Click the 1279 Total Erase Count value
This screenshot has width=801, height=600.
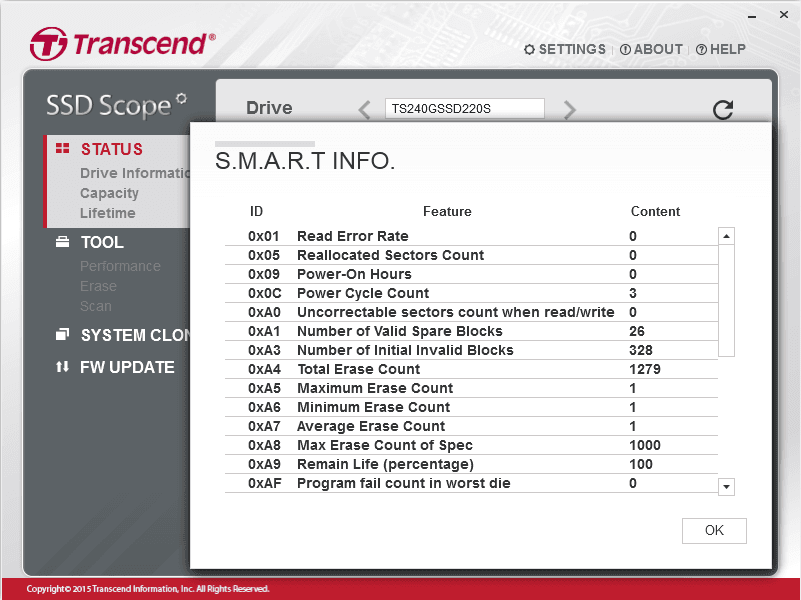tap(645, 369)
